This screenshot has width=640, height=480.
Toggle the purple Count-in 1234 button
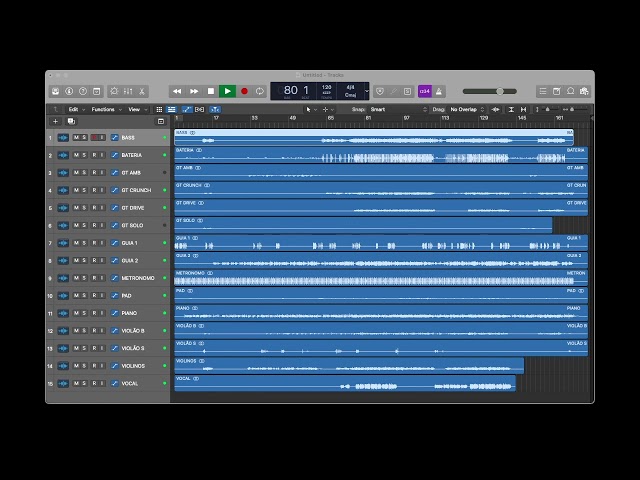[x=425, y=91]
